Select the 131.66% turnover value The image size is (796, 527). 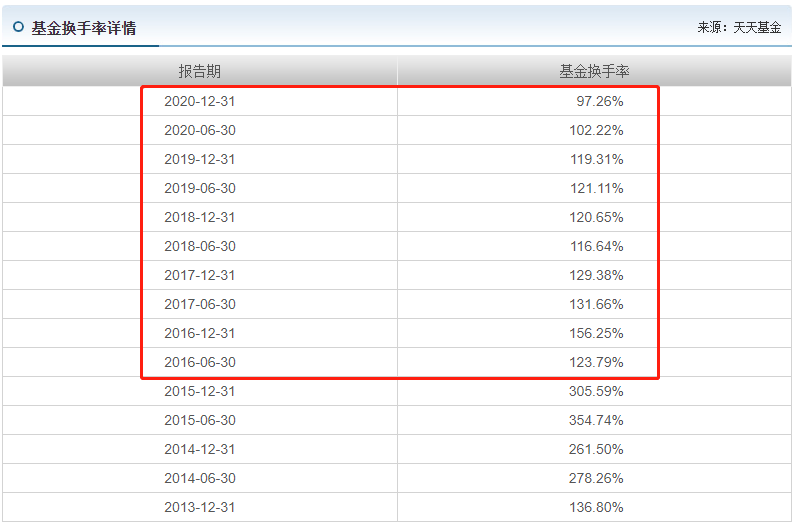click(x=596, y=304)
